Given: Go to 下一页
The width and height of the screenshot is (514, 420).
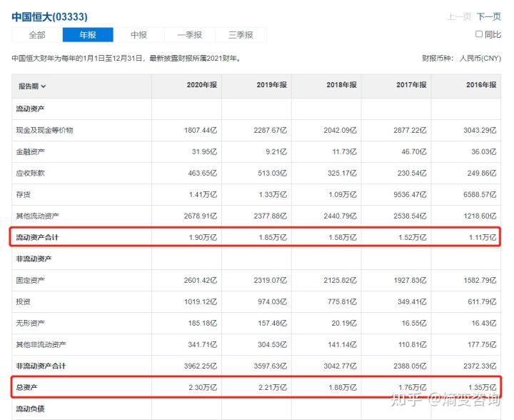Looking at the screenshot, I should (489, 16).
